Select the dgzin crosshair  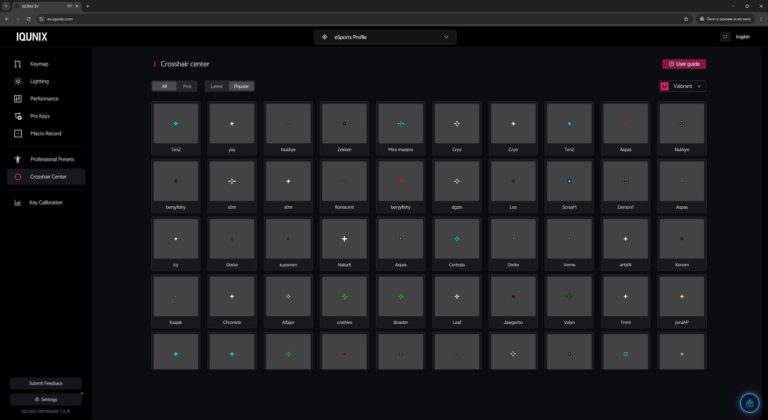tap(457, 186)
